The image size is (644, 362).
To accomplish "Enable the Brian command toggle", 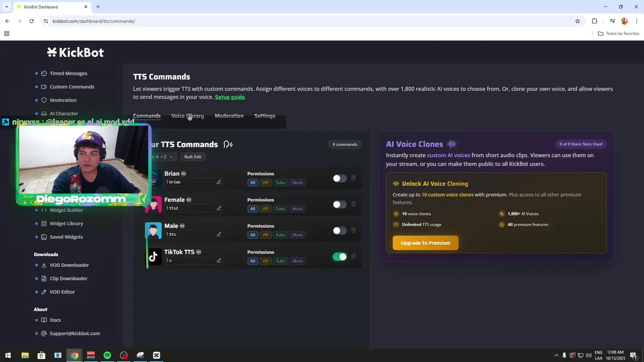I will pos(340,178).
